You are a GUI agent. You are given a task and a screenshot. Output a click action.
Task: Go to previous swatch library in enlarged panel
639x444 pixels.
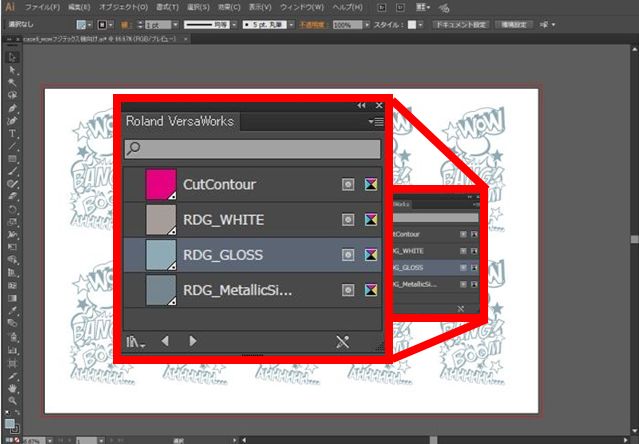[x=165, y=341]
